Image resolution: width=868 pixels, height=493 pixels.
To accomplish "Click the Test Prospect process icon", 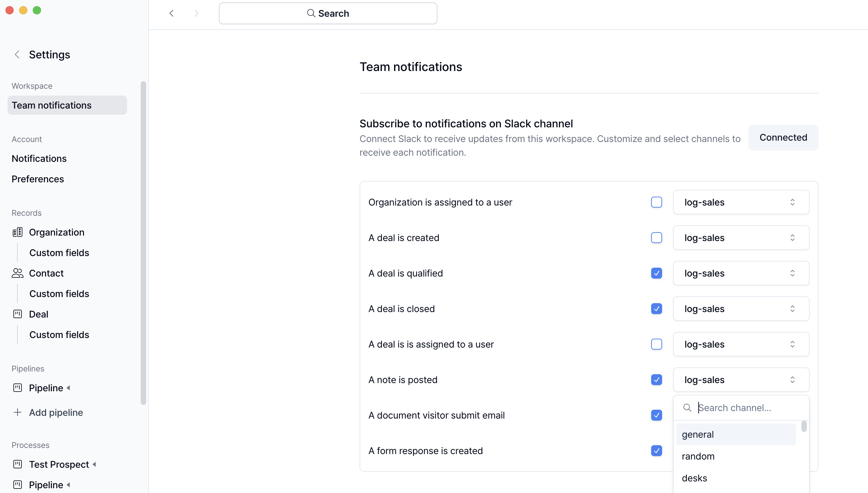I will click(18, 464).
